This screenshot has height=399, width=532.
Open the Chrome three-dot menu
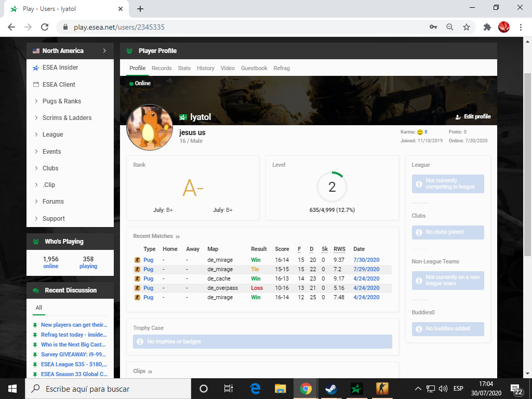pyautogui.click(x=521, y=27)
